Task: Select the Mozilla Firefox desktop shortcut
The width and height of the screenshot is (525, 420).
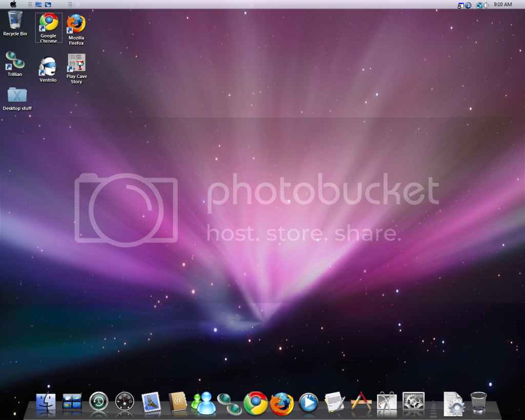Action: (76, 28)
